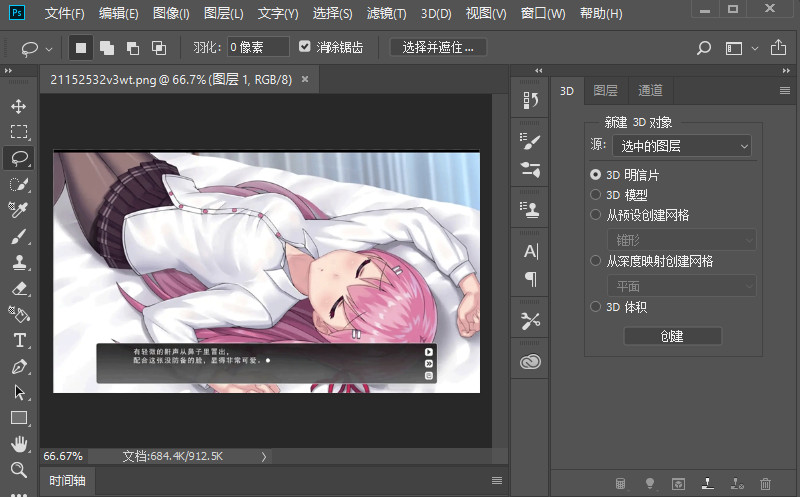The width and height of the screenshot is (800, 497).
Task: Select 从预设创建网格 radio option
Action: click(x=595, y=215)
